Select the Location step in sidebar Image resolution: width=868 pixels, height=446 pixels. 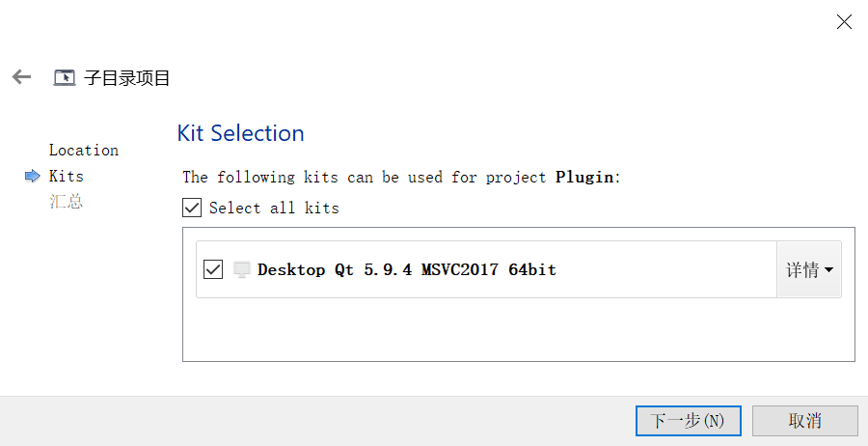coord(84,151)
